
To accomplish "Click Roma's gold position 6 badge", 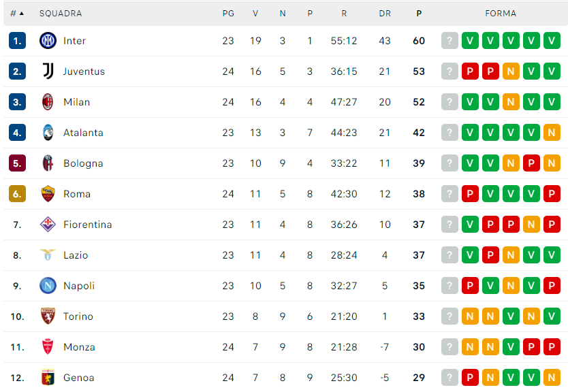I will click(17, 194).
